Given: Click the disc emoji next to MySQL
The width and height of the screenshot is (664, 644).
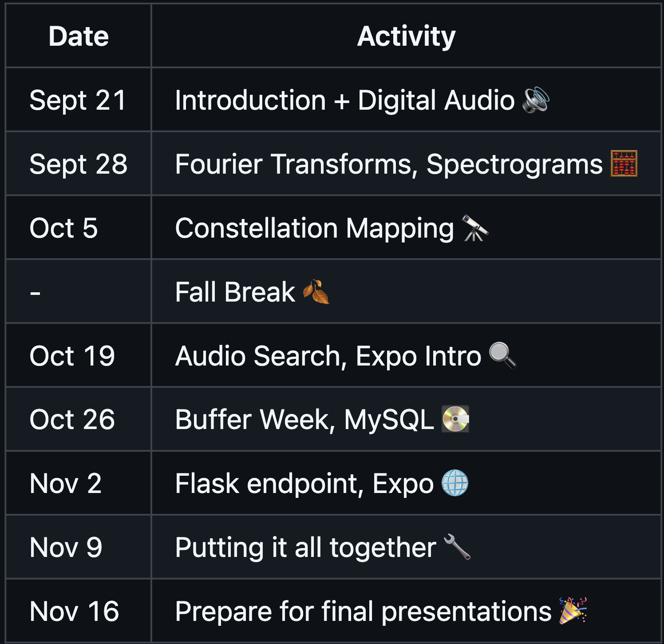Looking at the screenshot, I should pyautogui.click(x=455, y=419).
